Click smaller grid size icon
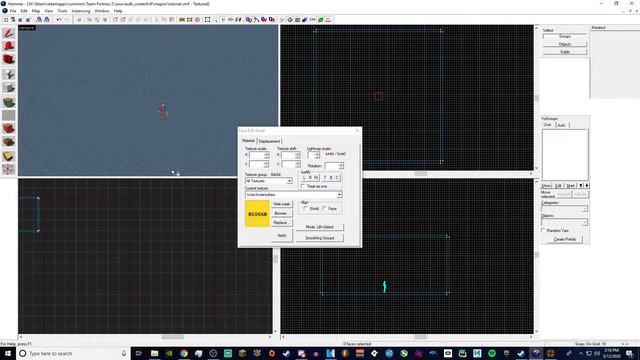 pyautogui.click(x=20, y=20)
